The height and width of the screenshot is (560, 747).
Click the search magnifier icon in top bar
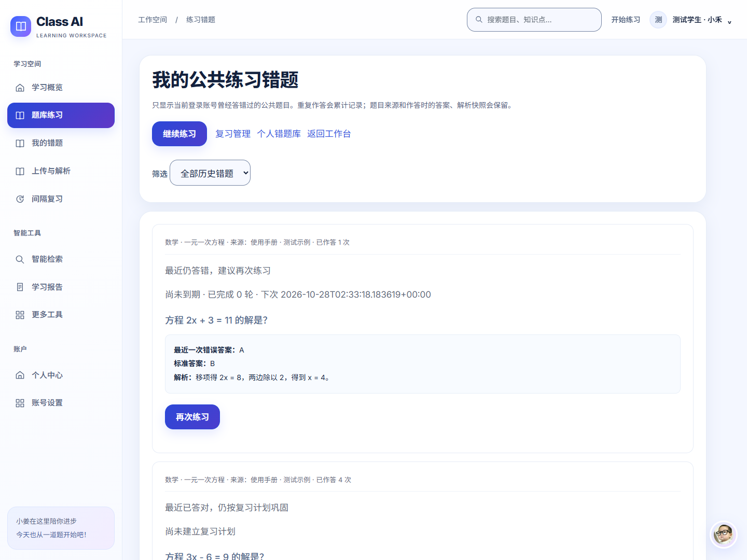click(x=479, y=20)
